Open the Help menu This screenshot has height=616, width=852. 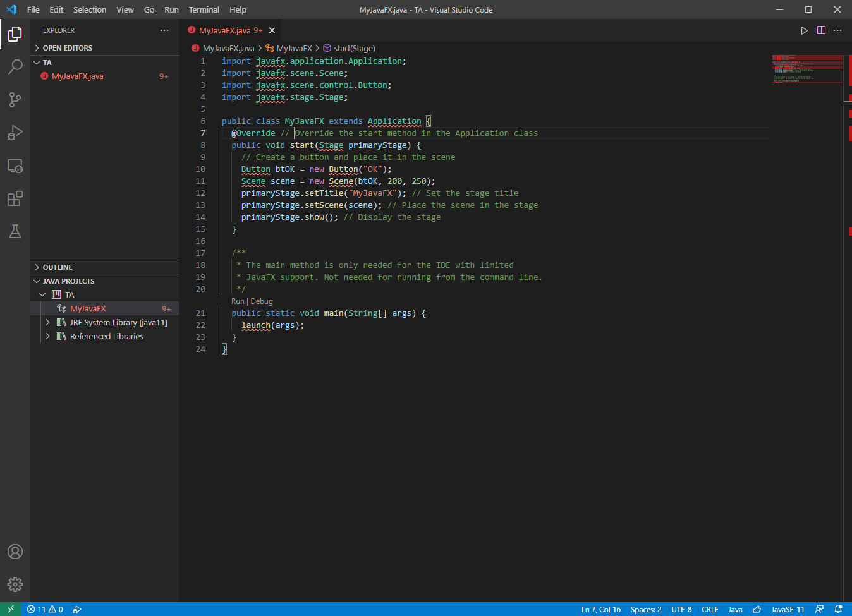coord(238,9)
